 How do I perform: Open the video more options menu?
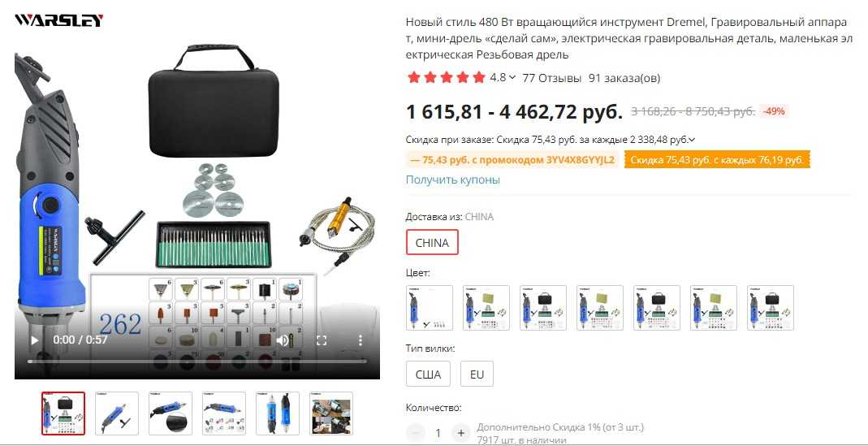360,340
